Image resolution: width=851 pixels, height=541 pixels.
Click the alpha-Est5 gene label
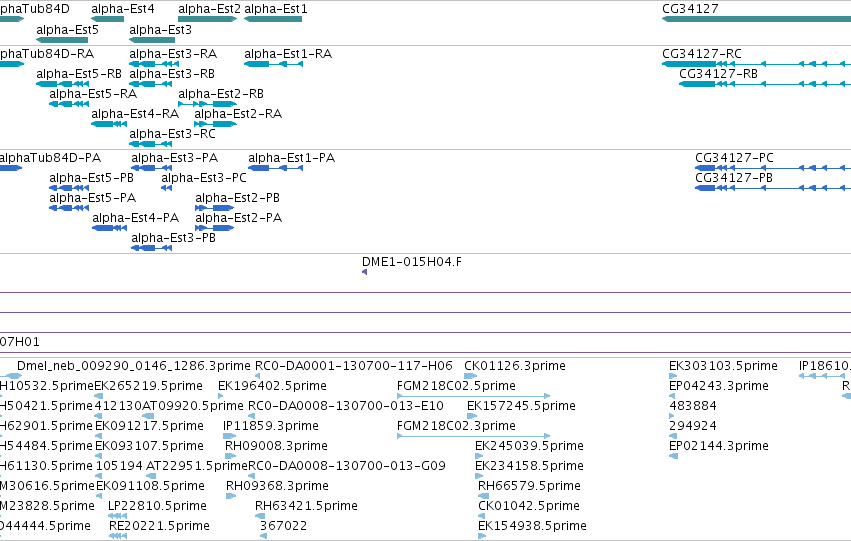[x=67, y=30]
